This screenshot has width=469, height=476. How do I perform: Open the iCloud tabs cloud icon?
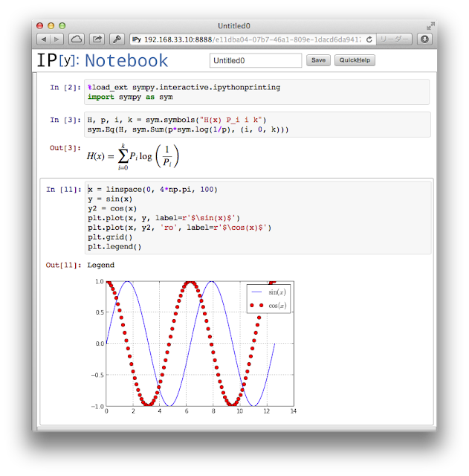77,39
